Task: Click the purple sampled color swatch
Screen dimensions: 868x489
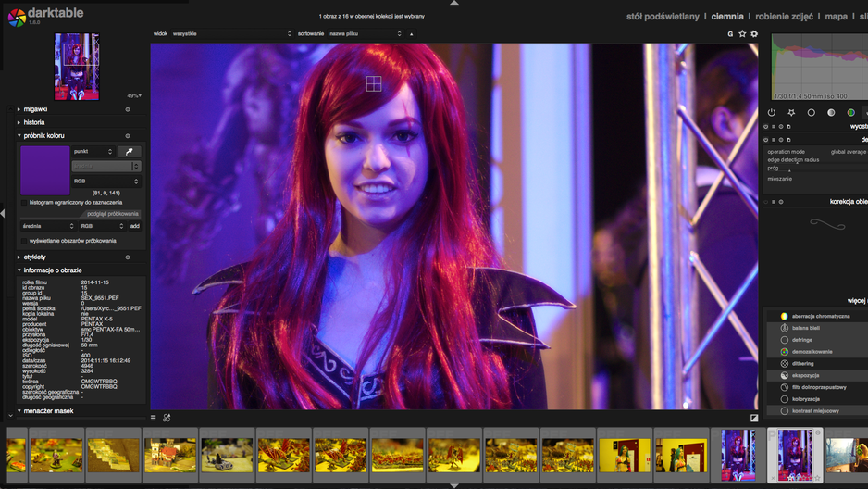Action: [x=45, y=170]
